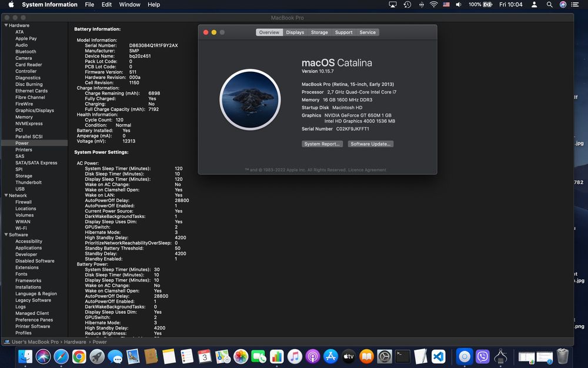Open Notification Center list icon
Screen dimensions: 588x368
point(574,5)
